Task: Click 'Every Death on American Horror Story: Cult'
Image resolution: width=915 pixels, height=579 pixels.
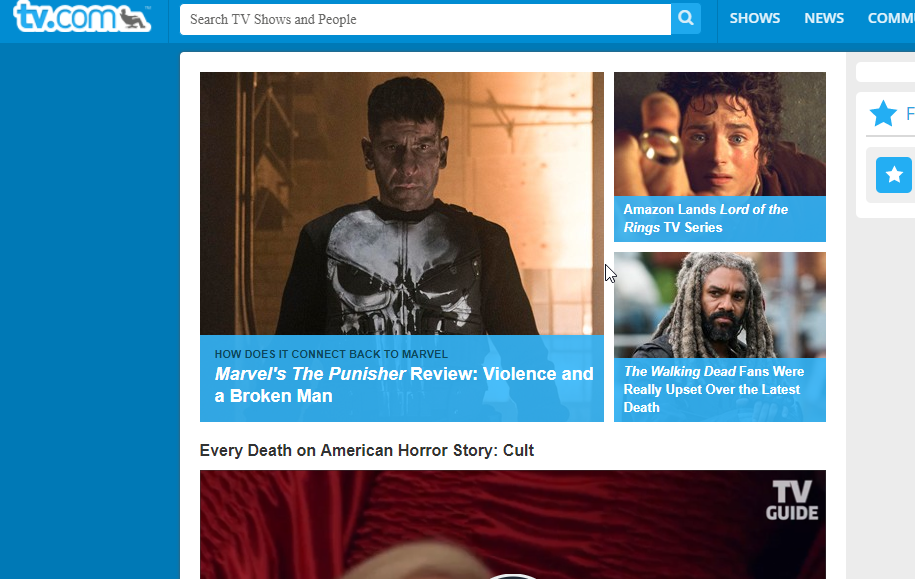Action: (366, 451)
